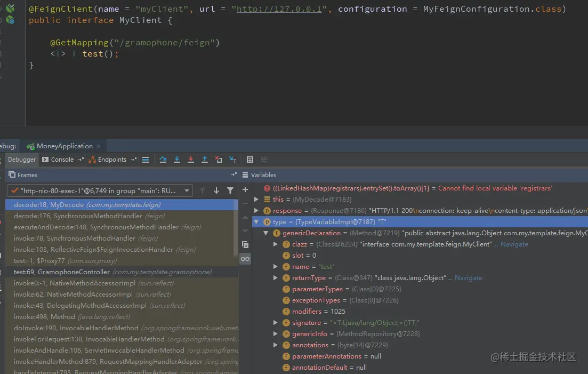Image resolution: width=588 pixels, height=374 pixels.
Task: Click the @GetMapping annotation in editor
Action: tap(79, 43)
